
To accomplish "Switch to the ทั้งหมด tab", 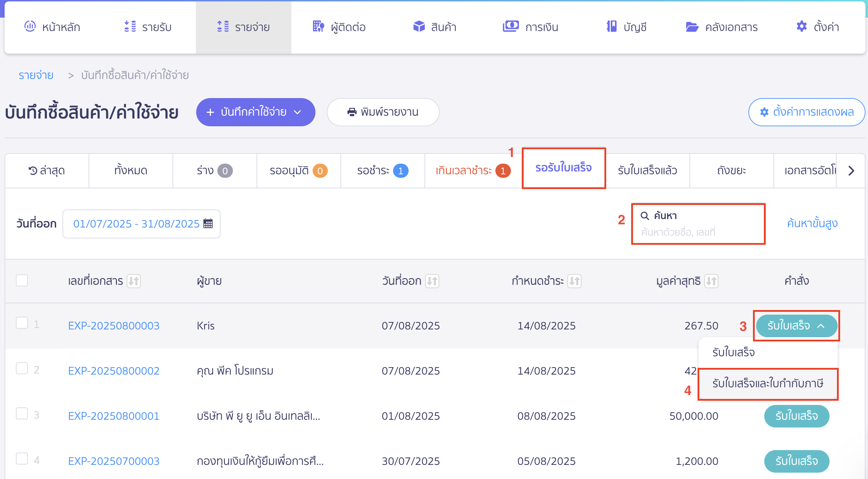I will point(131,171).
